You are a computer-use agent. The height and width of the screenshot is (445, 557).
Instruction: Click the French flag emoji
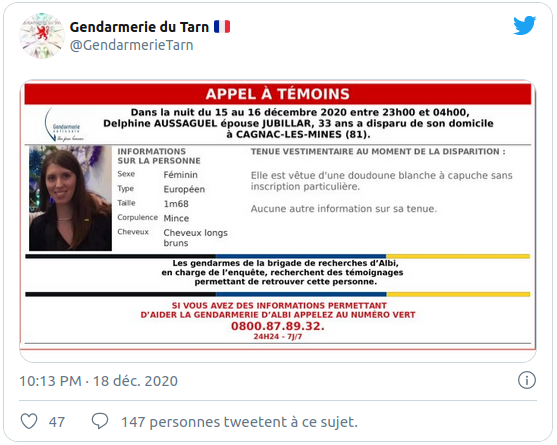pyautogui.click(x=222, y=27)
